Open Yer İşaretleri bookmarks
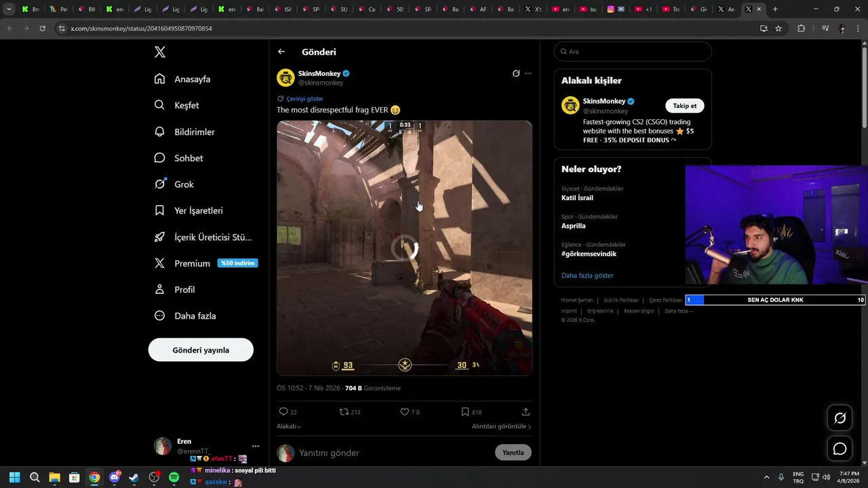The height and width of the screenshot is (488, 868). pyautogui.click(x=189, y=211)
